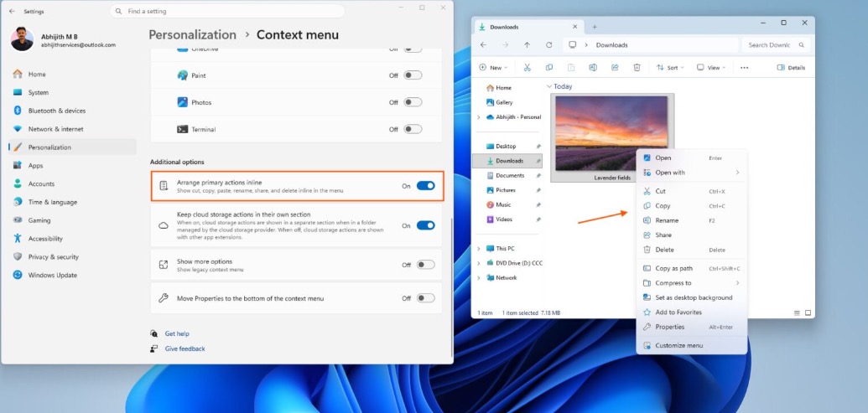The height and width of the screenshot is (413, 868).
Task: Click the Copy icon in Explorer toolbar
Action: tap(548, 68)
